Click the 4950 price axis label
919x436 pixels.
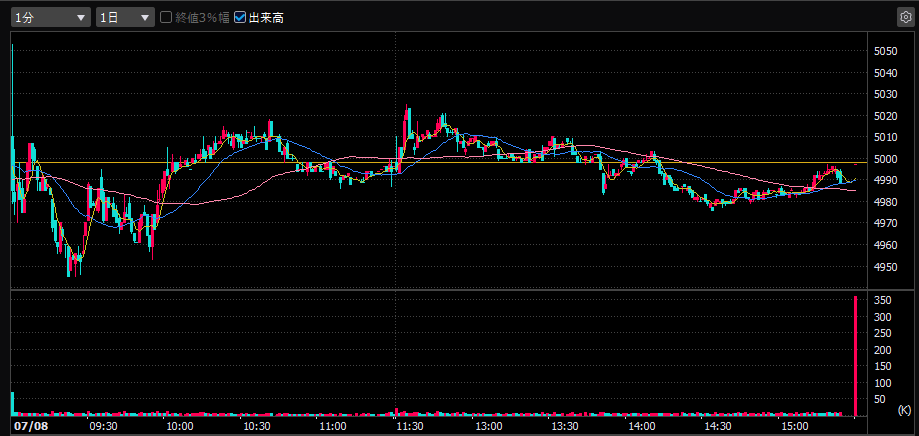pyautogui.click(x=886, y=267)
